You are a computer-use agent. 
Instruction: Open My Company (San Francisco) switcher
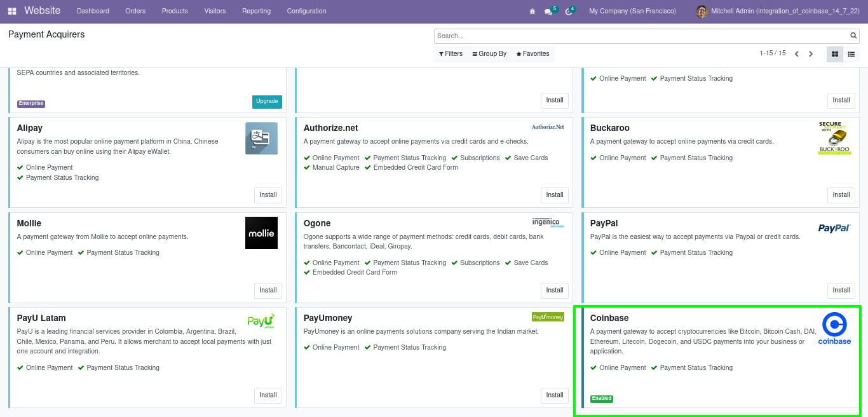(x=632, y=11)
